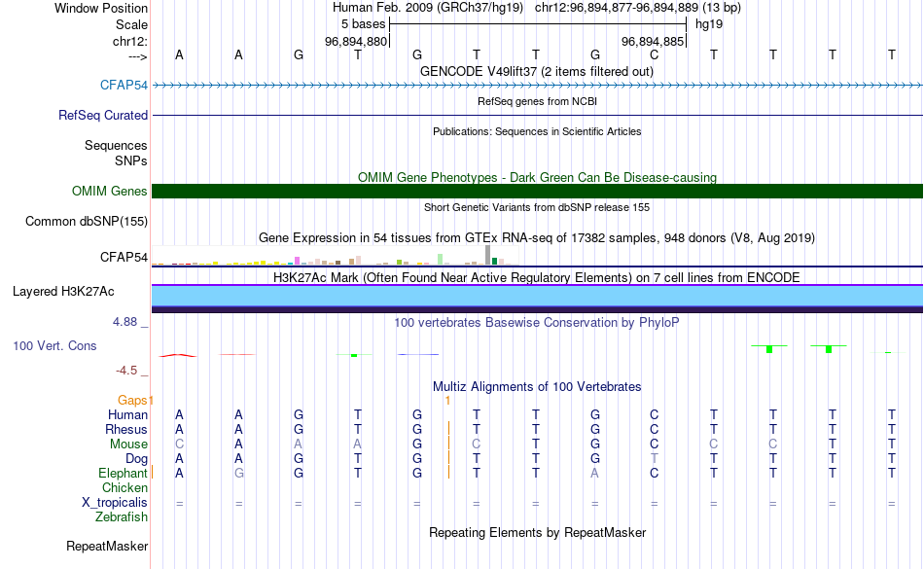Screen dimensions: 924x569
Task: Click the pink GTEx tissue bar
Action: (298, 261)
